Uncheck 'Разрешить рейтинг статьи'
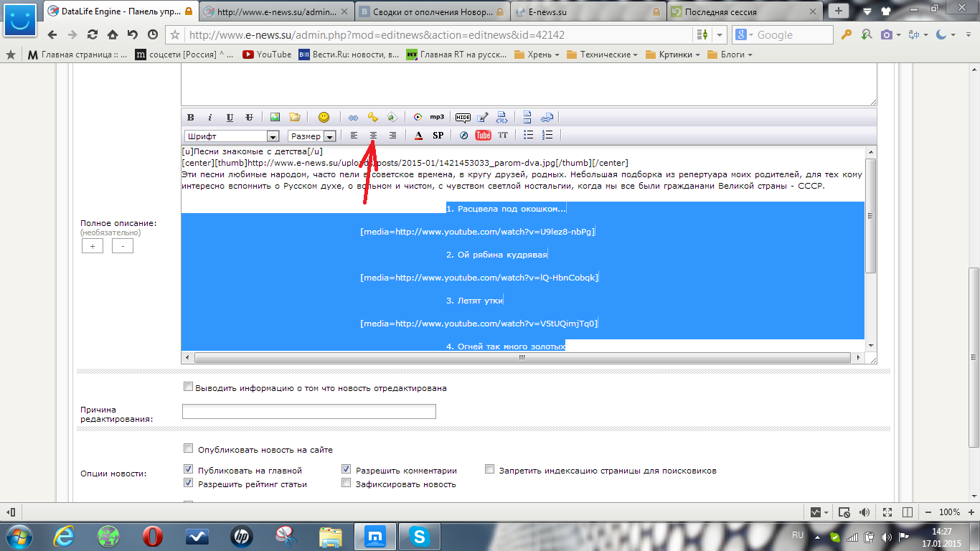 point(189,484)
